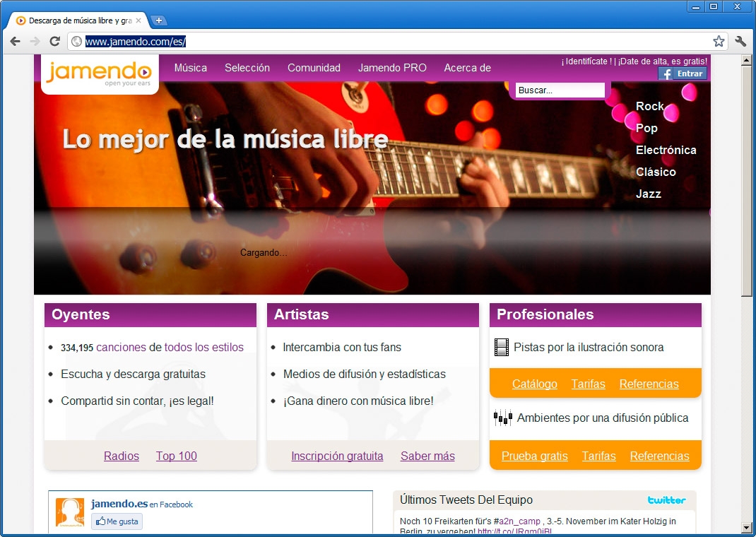Open Referencias link beside Prueba gratis
The width and height of the screenshot is (756, 537).
[x=660, y=456]
